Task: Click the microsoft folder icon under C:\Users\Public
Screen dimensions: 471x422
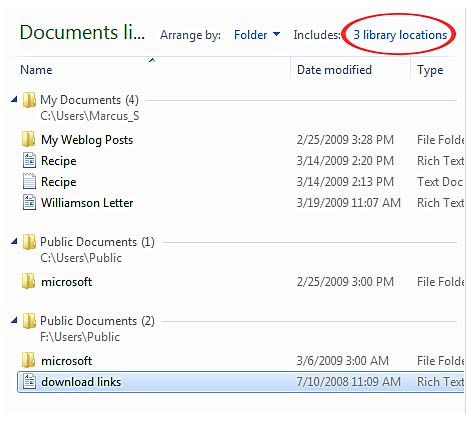Action: tap(29, 281)
